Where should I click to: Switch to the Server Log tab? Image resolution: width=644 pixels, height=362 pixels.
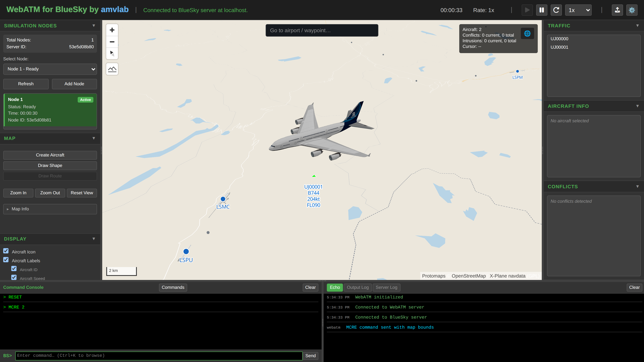(x=386, y=287)
